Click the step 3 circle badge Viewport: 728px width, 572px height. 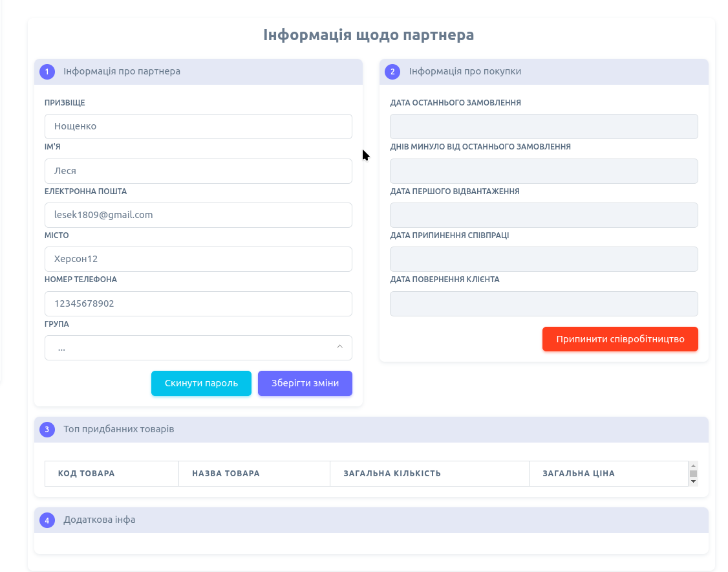[x=47, y=430]
